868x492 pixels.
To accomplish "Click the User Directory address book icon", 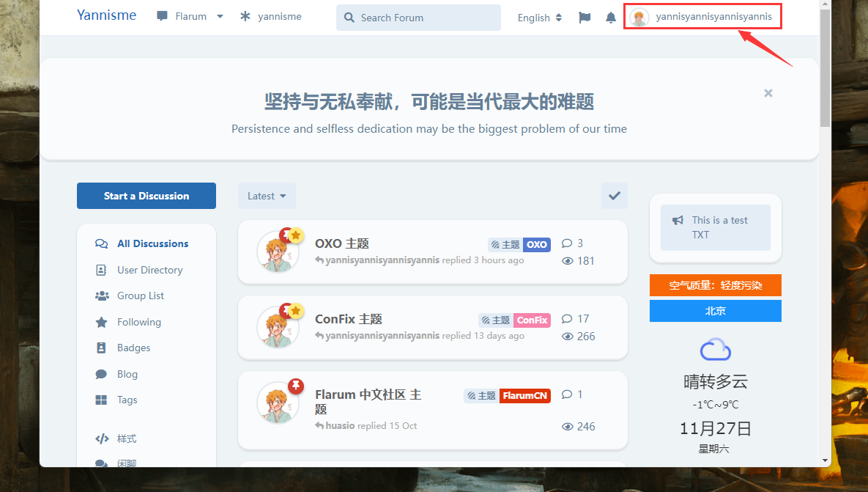I will pos(101,270).
